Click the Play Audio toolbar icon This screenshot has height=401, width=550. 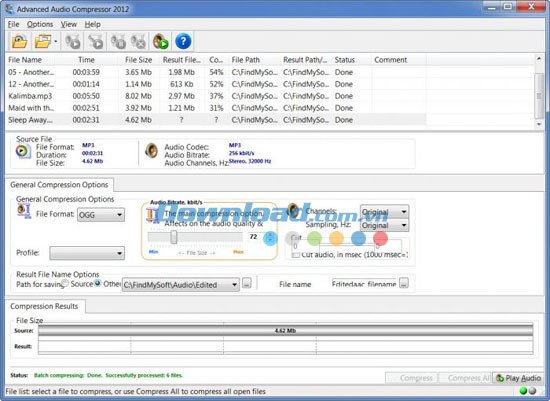click(x=161, y=41)
